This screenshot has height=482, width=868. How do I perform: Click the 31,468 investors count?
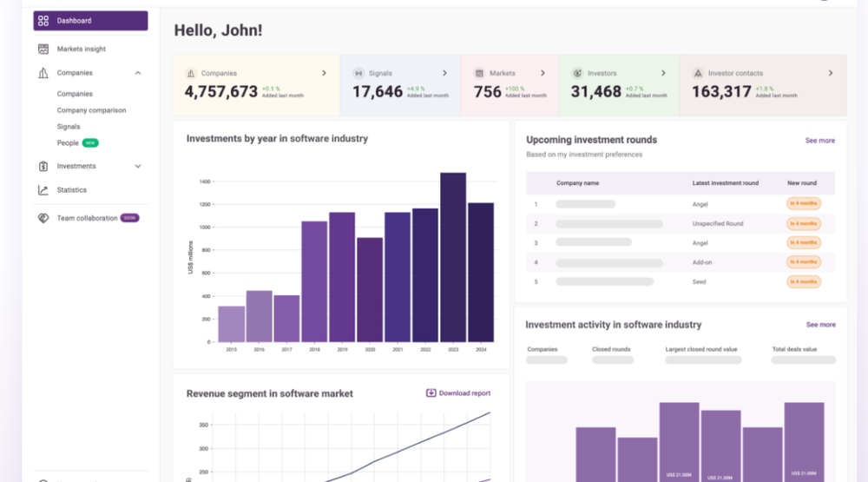click(595, 91)
